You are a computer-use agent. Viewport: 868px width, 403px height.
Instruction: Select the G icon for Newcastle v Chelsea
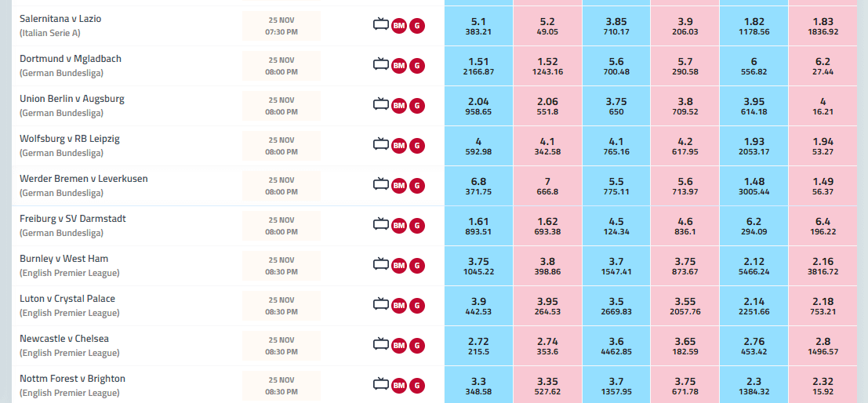(x=417, y=345)
